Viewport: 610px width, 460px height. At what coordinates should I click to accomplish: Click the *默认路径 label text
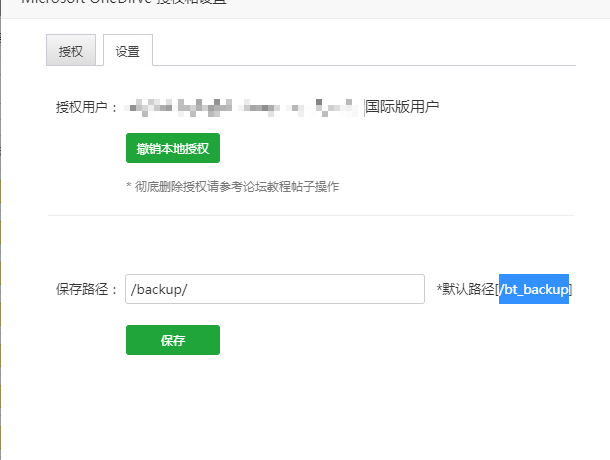pyautogui.click(x=465, y=289)
